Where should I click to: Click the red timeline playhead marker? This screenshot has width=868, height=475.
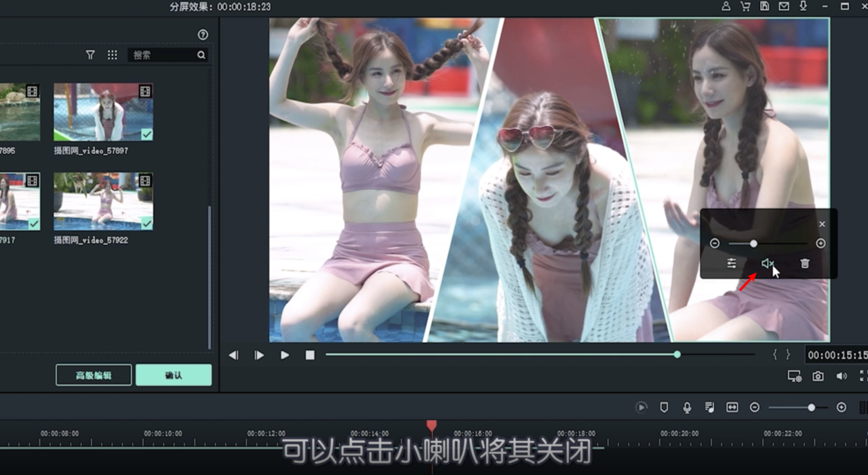click(x=431, y=425)
